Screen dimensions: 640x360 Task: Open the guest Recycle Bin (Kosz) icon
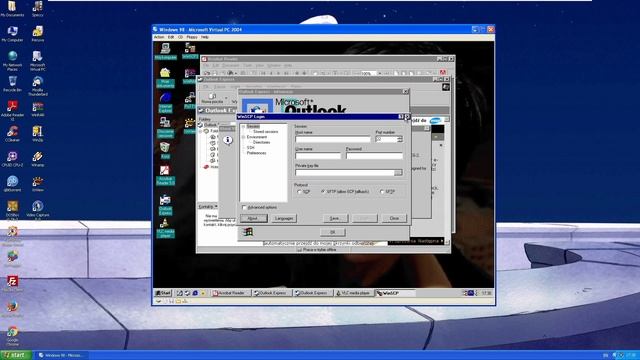[x=165, y=150]
